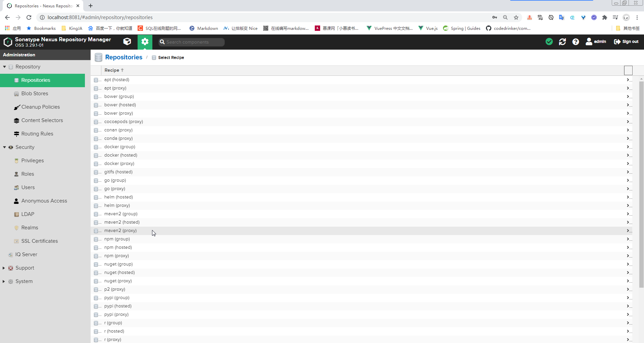Click the Sign out button
The image size is (644, 343).
(626, 42)
